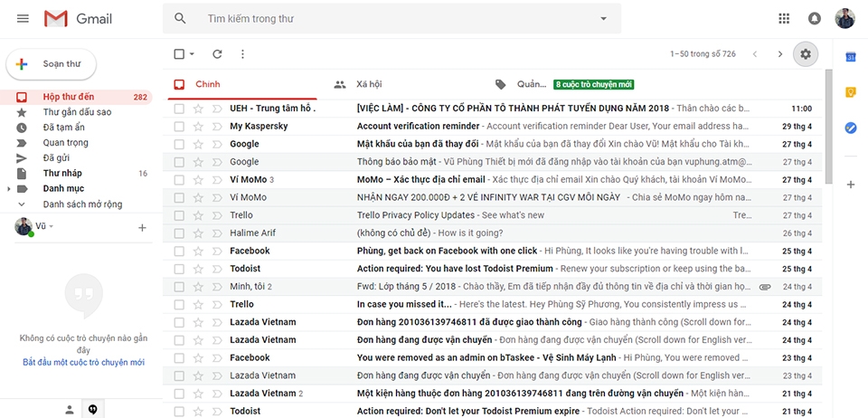The image size is (868, 418).
Task: Open the Google apps grid
Action: coord(784,18)
